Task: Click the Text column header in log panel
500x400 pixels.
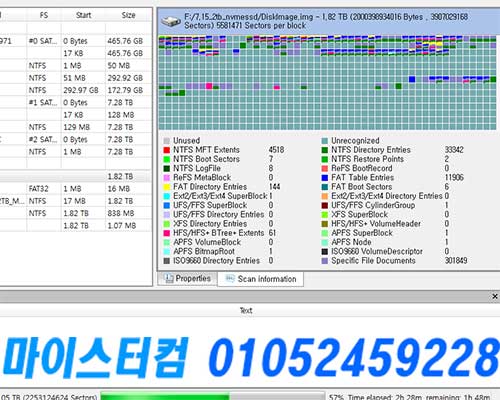Action: coord(246,311)
